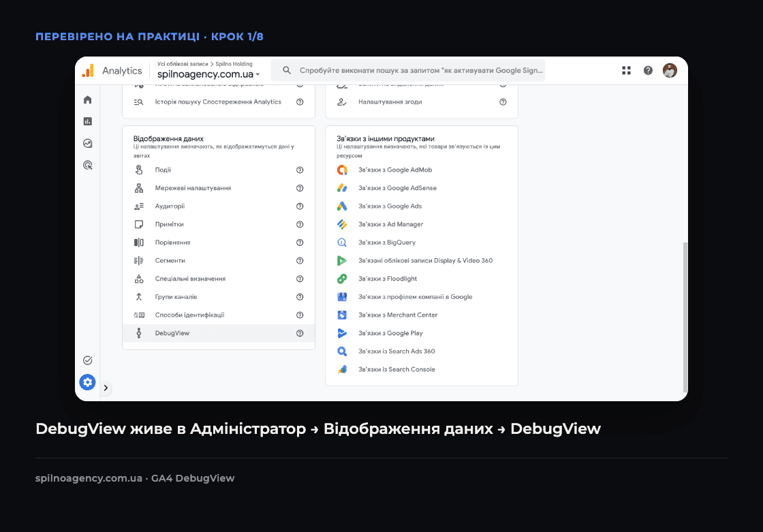Click the checkmark circle sidebar icon
Image resolution: width=763 pixels, height=532 pixels.
tap(88, 360)
